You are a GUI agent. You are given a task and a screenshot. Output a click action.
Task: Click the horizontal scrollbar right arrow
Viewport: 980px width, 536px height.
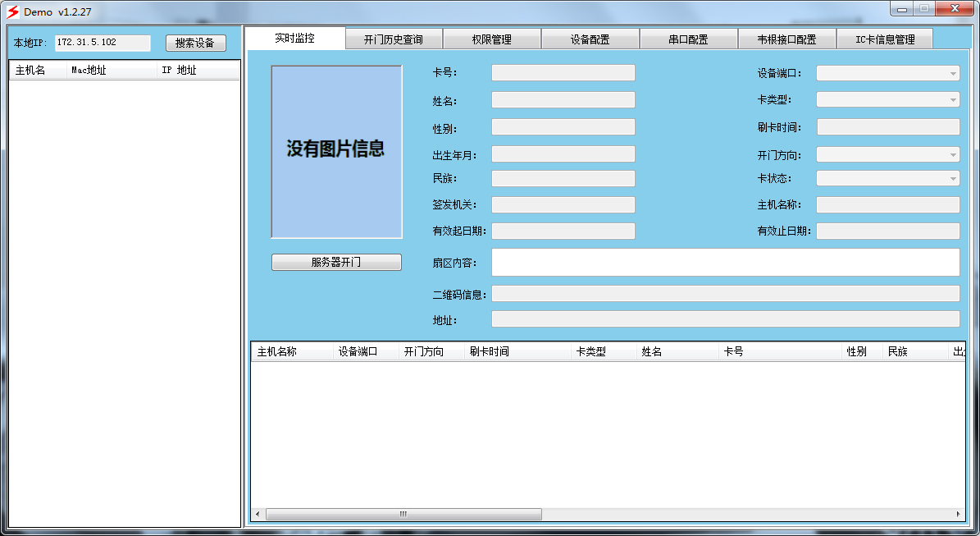(x=959, y=515)
